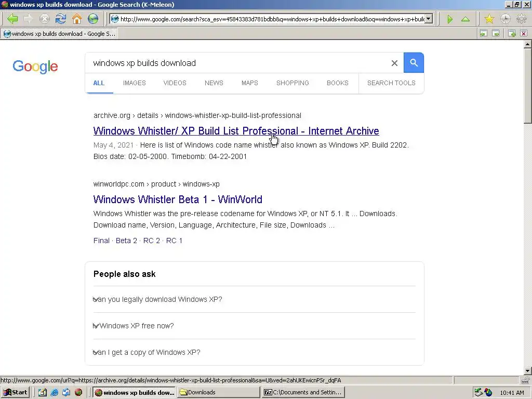
Task: Clear the search query with the X
Action: point(394,63)
